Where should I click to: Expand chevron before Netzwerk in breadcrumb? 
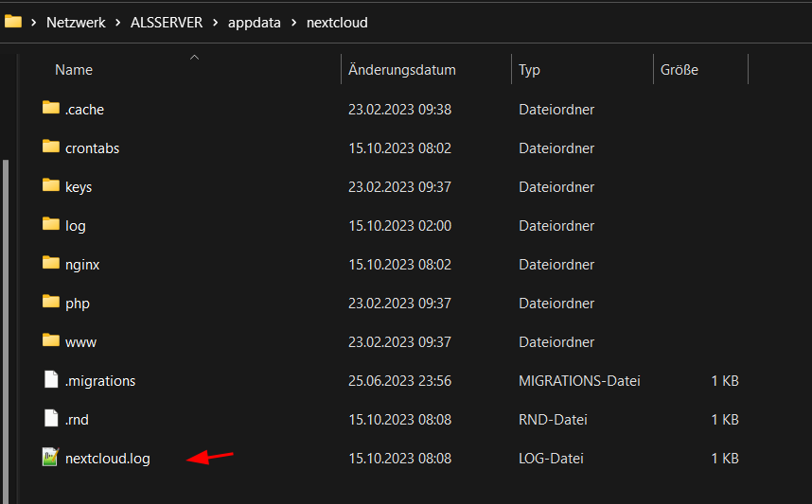pos(34,23)
